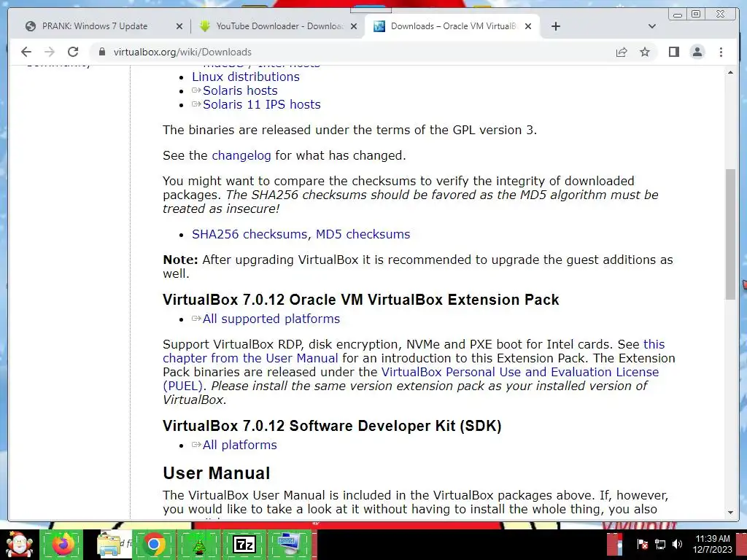Open the Linux distributions link
The image size is (747, 560).
(x=245, y=77)
